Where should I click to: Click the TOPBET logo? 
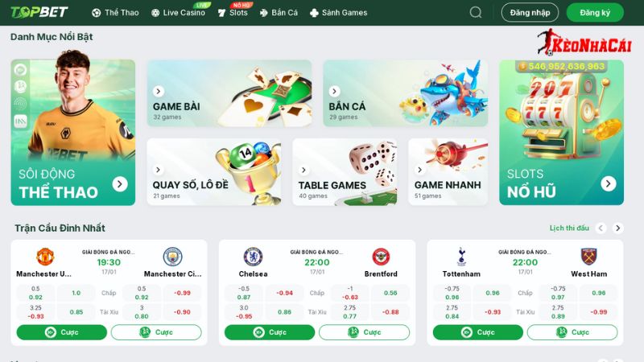click(x=39, y=12)
